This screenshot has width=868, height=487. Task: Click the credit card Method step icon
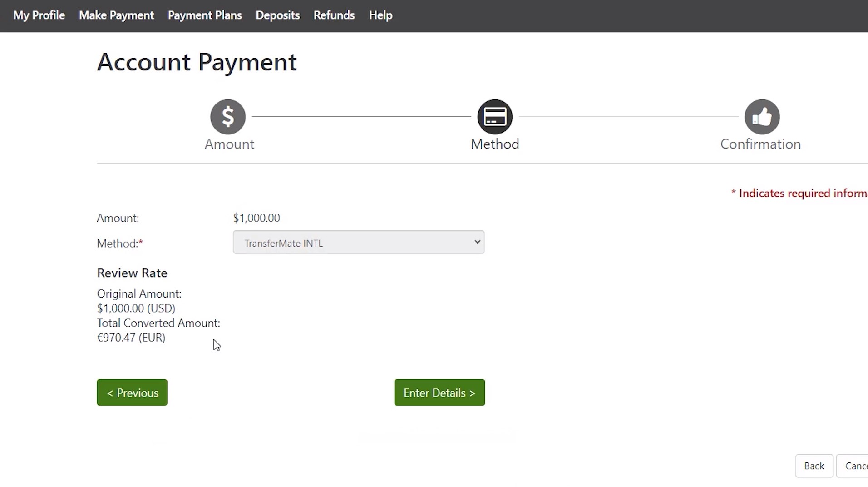495,117
